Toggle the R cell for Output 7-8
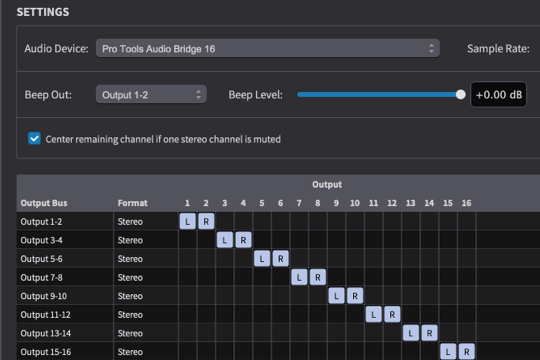The width and height of the screenshot is (540, 360). click(x=318, y=277)
